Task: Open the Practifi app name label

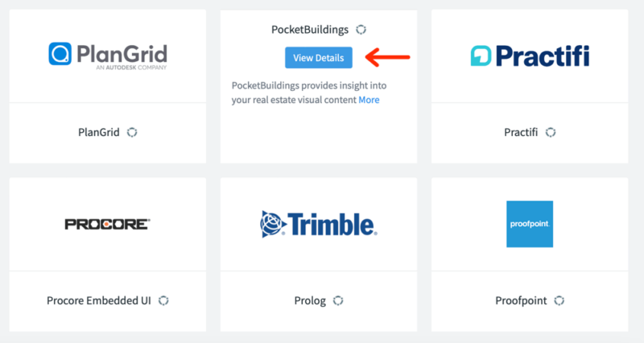Action: click(x=521, y=132)
